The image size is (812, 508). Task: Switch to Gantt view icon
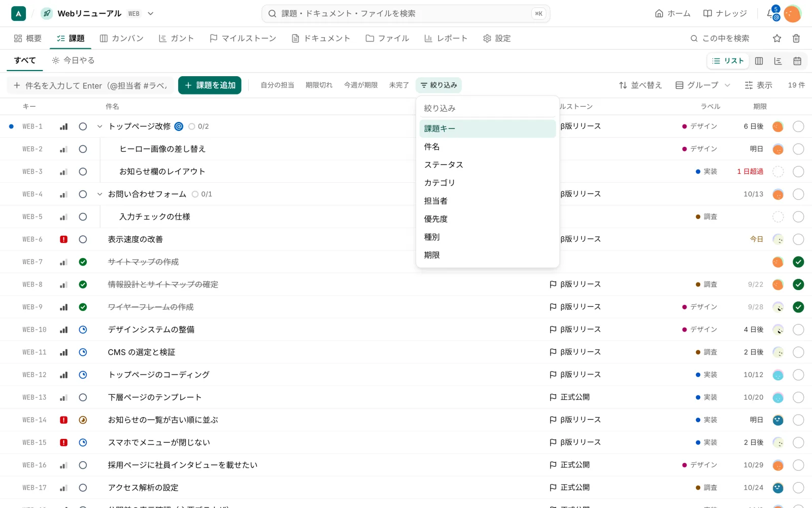(778, 61)
